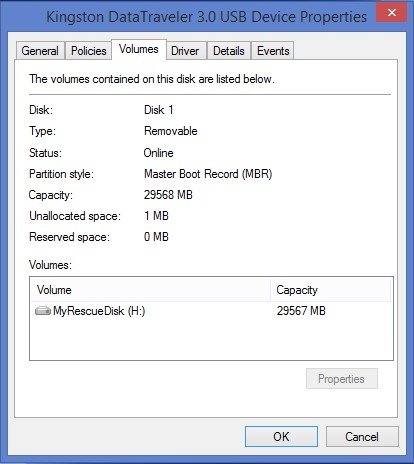Show the Details tab
Viewport: 414px width, 464px height.
(229, 51)
